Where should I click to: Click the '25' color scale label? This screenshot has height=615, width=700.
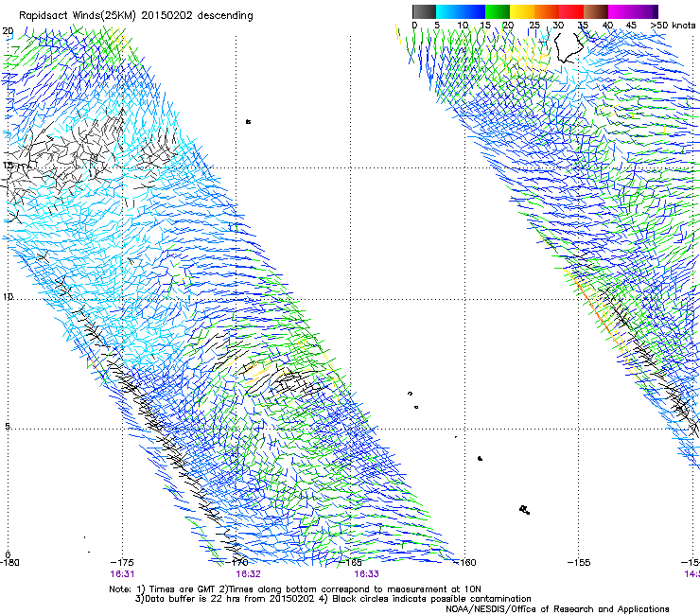coord(534,26)
